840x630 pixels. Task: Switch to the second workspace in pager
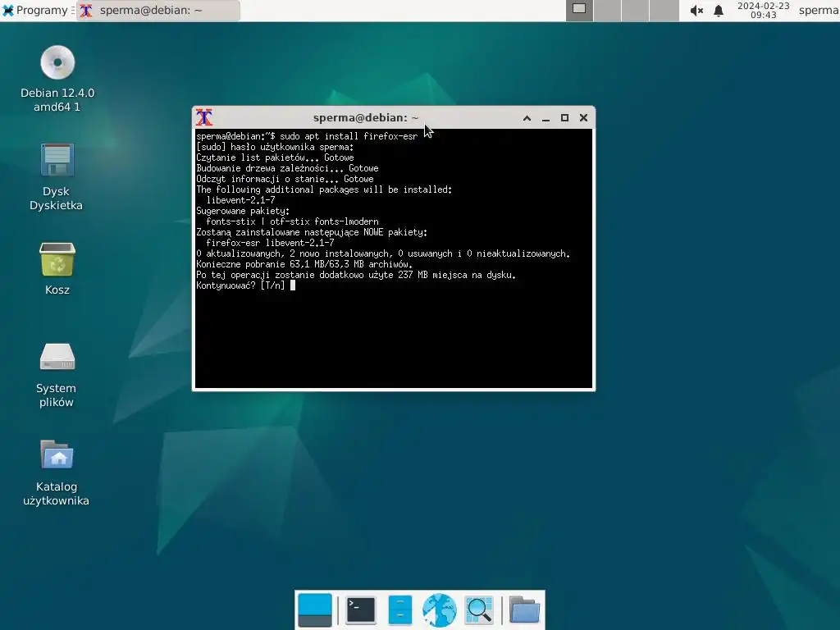tap(608, 10)
